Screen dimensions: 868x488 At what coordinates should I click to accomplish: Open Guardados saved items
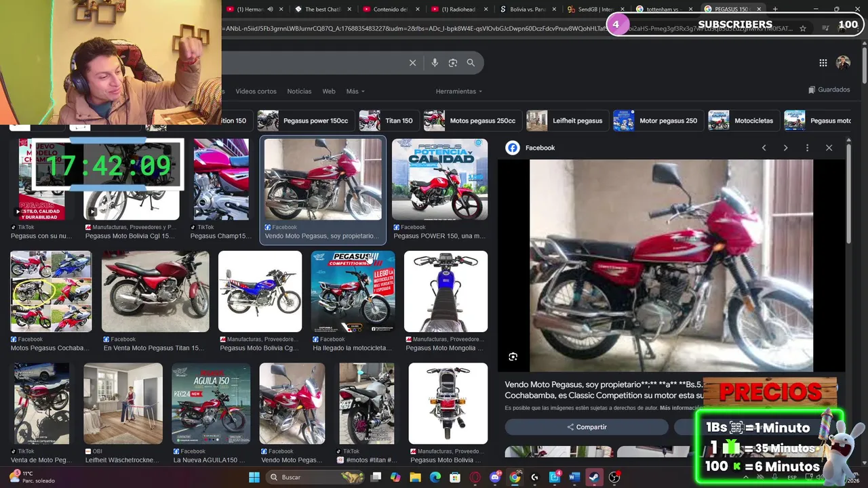click(x=829, y=89)
